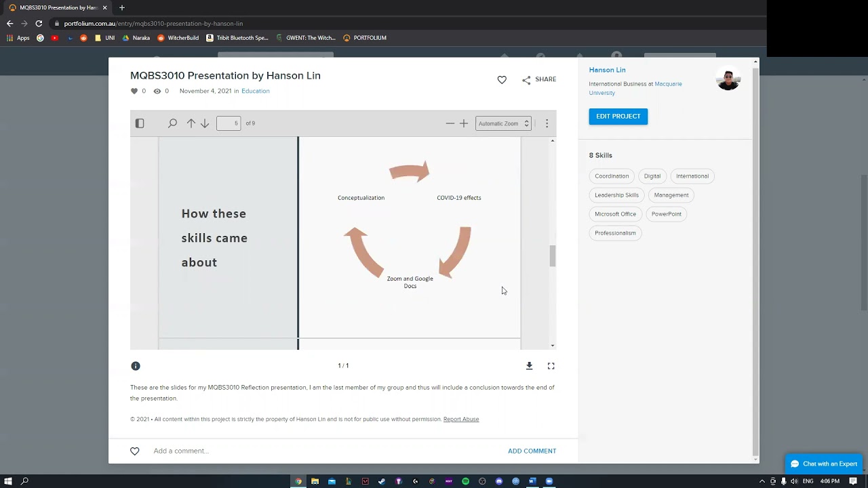Open the GWENT: The Witcher bookmark
This screenshot has height=488, width=868.
pyautogui.click(x=305, y=38)
